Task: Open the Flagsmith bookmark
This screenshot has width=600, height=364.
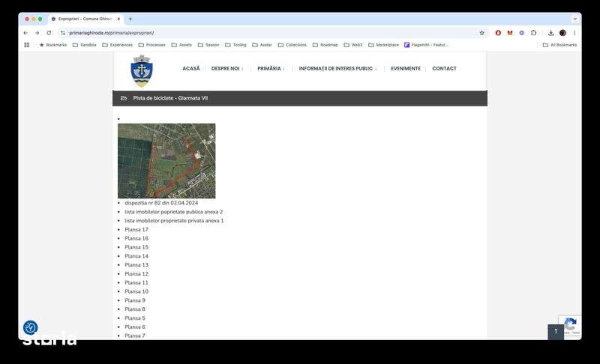Action: 426,45
